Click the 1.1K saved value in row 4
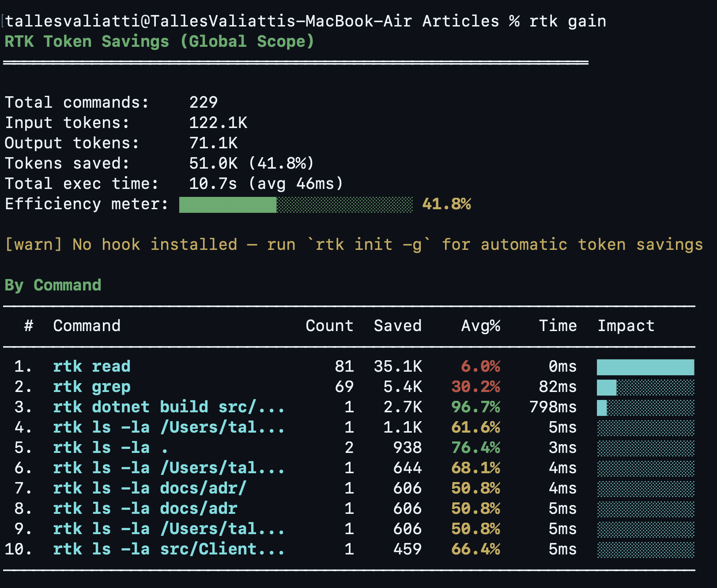This screenshot has width=717, height=588. click(403, 427)
